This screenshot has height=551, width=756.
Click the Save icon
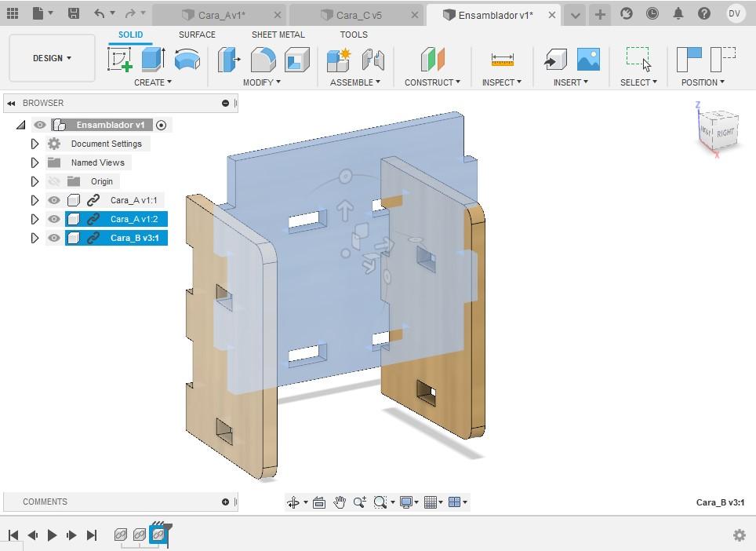73,13
